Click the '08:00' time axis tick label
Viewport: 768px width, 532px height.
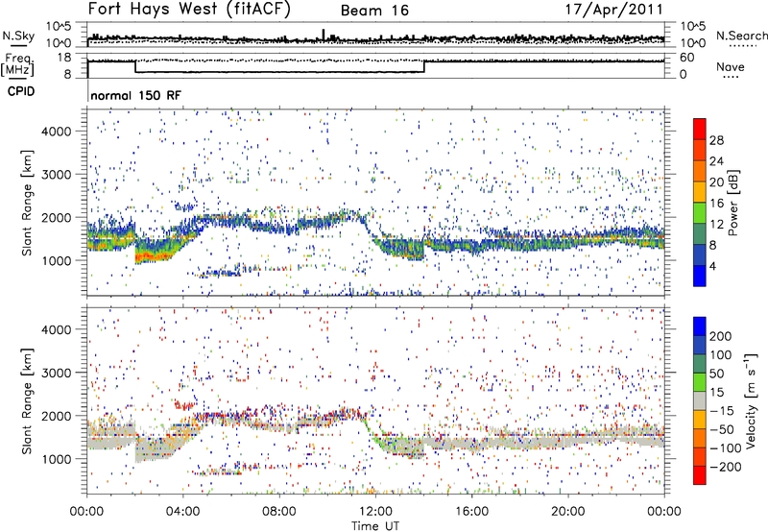click(279, 512)
